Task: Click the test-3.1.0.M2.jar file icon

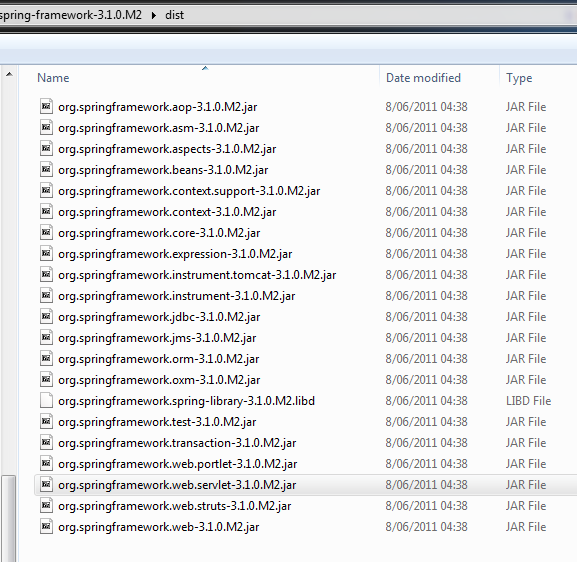Action: [x=46, y=421]
